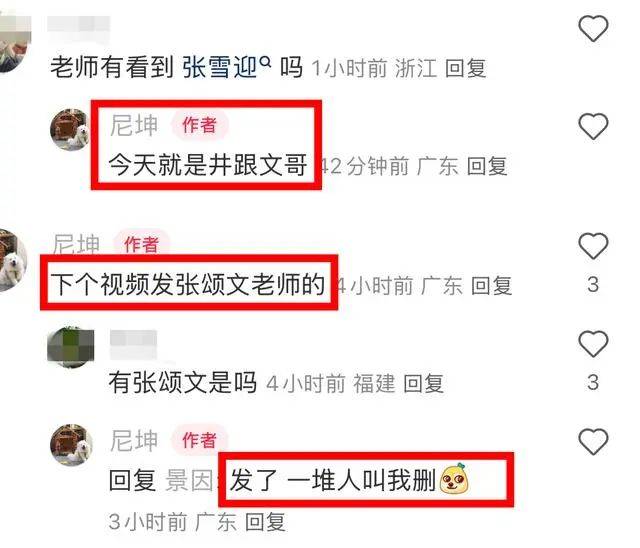Reply to the 老师有看到张雪迎吗 comment

coord(465,68)
